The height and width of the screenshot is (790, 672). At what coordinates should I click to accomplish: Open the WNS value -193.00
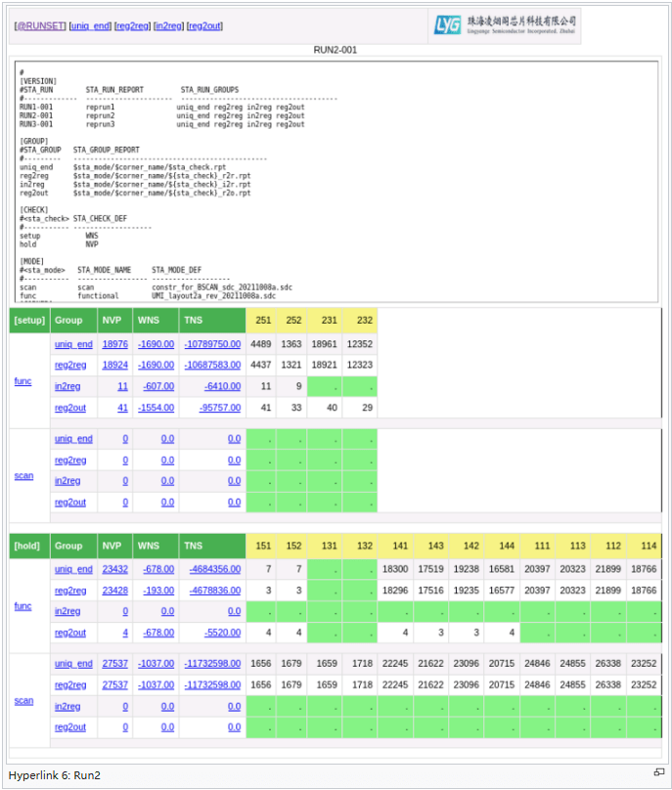point(157,591)
